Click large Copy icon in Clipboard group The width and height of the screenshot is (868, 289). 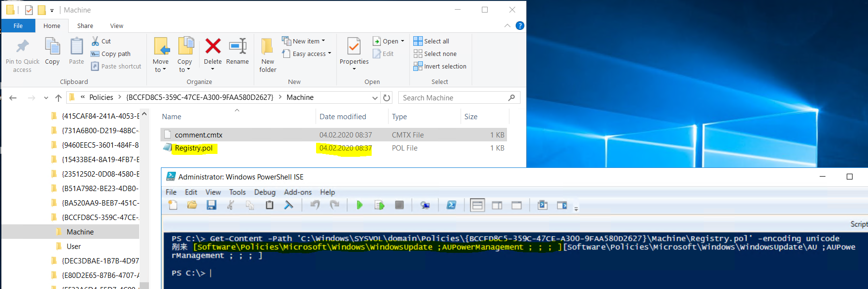[52, 51]
